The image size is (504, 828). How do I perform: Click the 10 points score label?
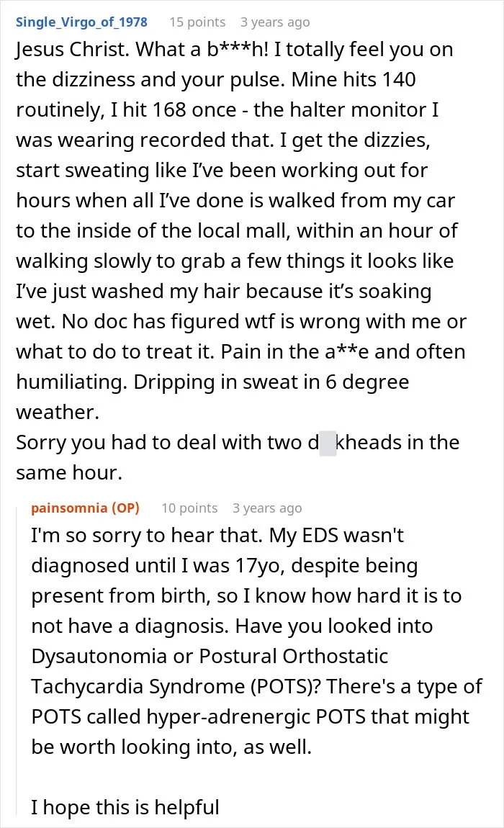click(189, 508)
